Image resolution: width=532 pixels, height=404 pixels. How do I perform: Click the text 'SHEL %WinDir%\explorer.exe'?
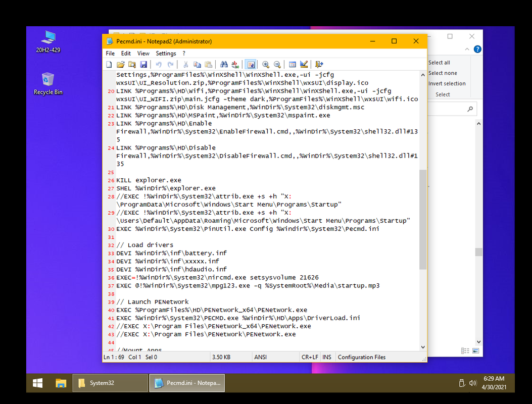click(166, 188)
